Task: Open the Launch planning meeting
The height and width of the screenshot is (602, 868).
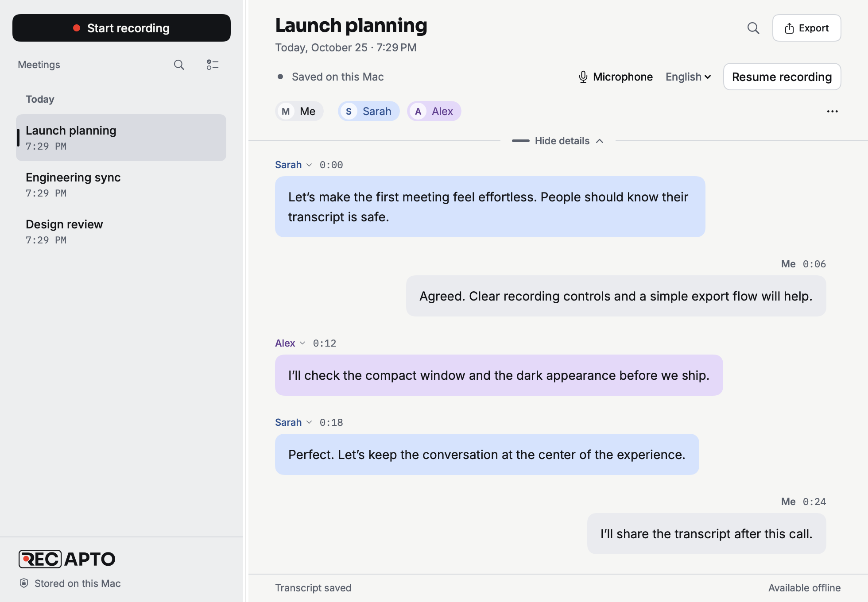Action: pos(121,138)
